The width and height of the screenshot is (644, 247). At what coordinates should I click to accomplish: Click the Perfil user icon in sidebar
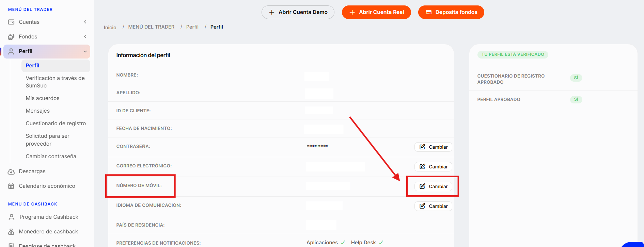click(11, 51)
